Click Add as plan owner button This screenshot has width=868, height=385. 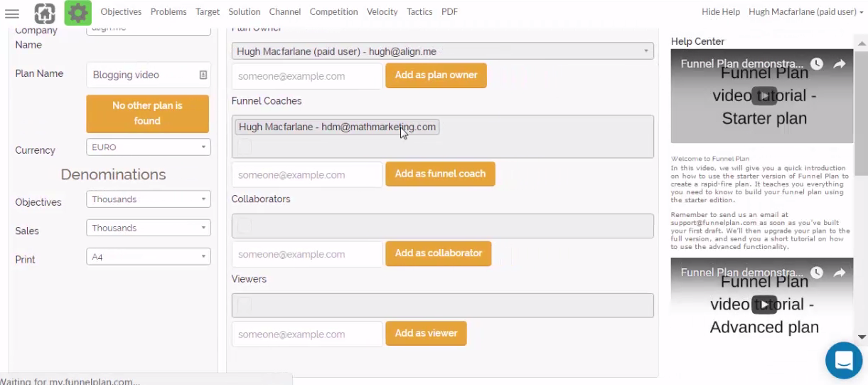pos(436,75)
